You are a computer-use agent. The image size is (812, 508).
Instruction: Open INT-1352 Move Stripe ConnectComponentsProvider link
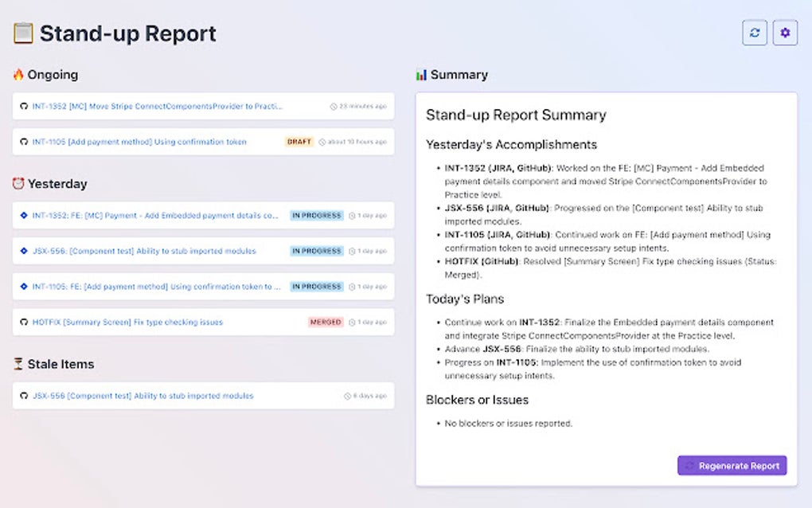tap(158, 106)
